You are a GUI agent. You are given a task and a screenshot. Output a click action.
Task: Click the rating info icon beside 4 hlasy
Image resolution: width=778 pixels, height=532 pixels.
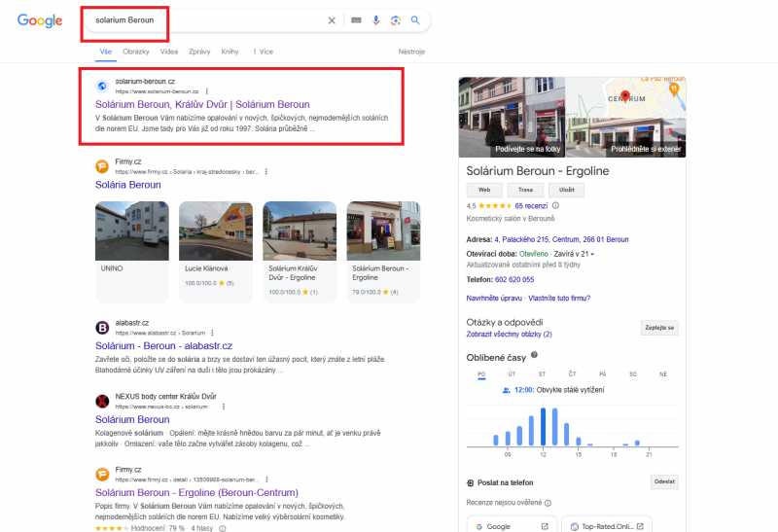click(x=223, y=528)
